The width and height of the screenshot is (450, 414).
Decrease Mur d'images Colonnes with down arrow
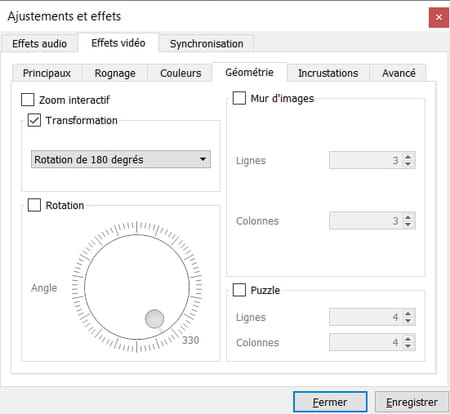pos(408,224)
